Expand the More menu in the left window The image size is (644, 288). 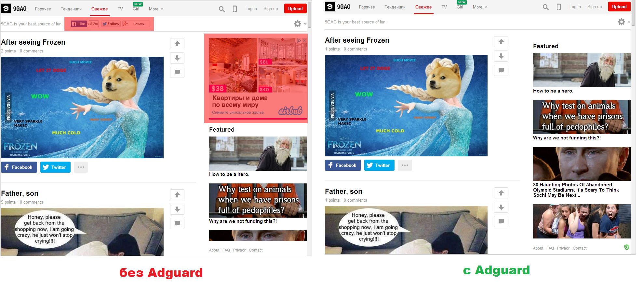pos(156,9)
